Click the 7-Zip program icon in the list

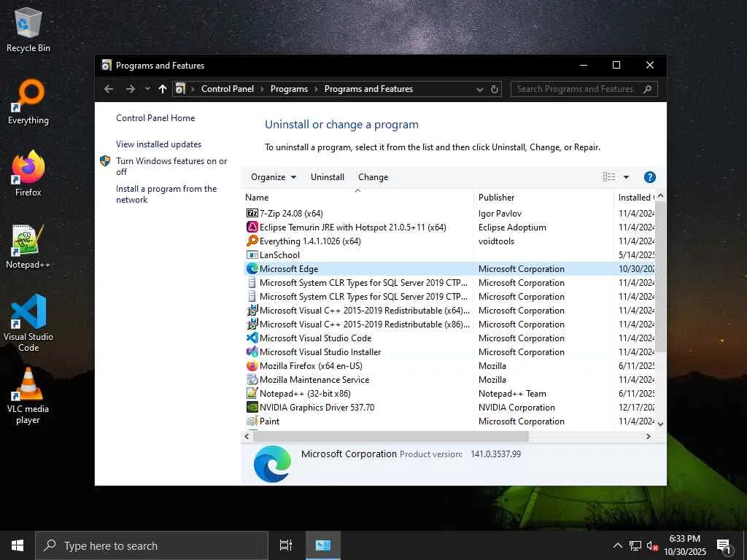point(252,214)
